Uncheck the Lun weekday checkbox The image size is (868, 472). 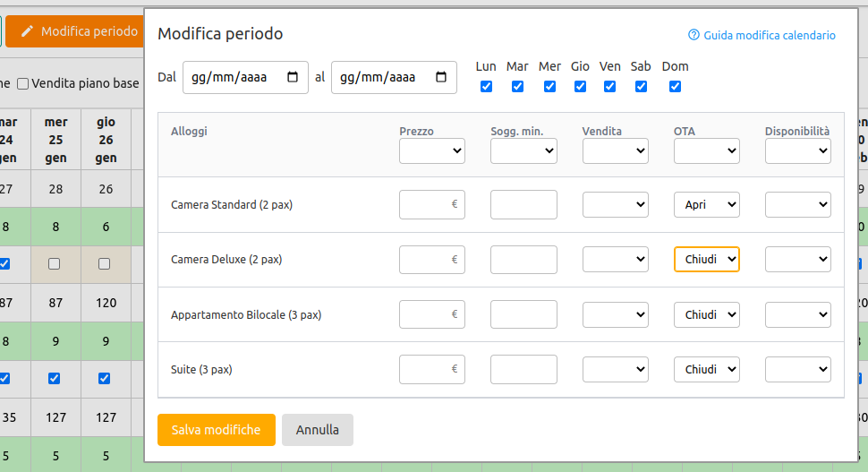pos(486,87)
